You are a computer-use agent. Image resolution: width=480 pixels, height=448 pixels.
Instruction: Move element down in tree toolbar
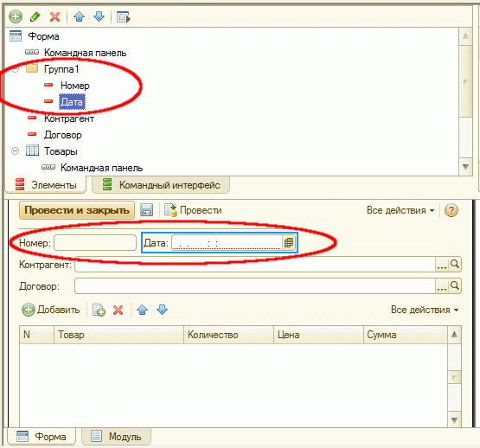coord(99,16)
